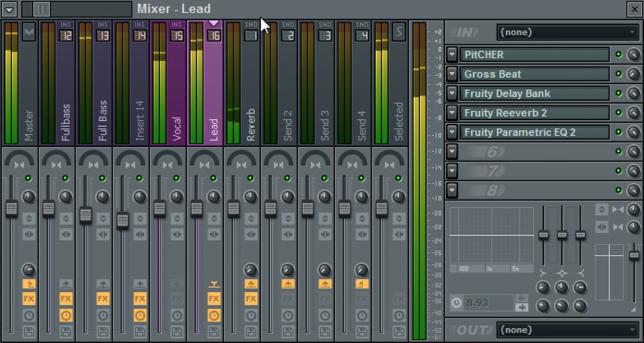The height and width of the screenshot is (343, 644).
Task: Click the disk save icon on the Vocal track
Action: (177, 331)
